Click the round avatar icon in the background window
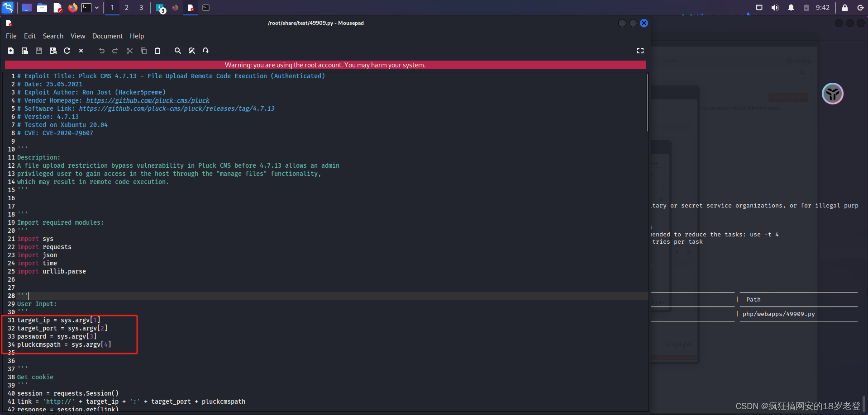868x415 pixels. [833, 94]
